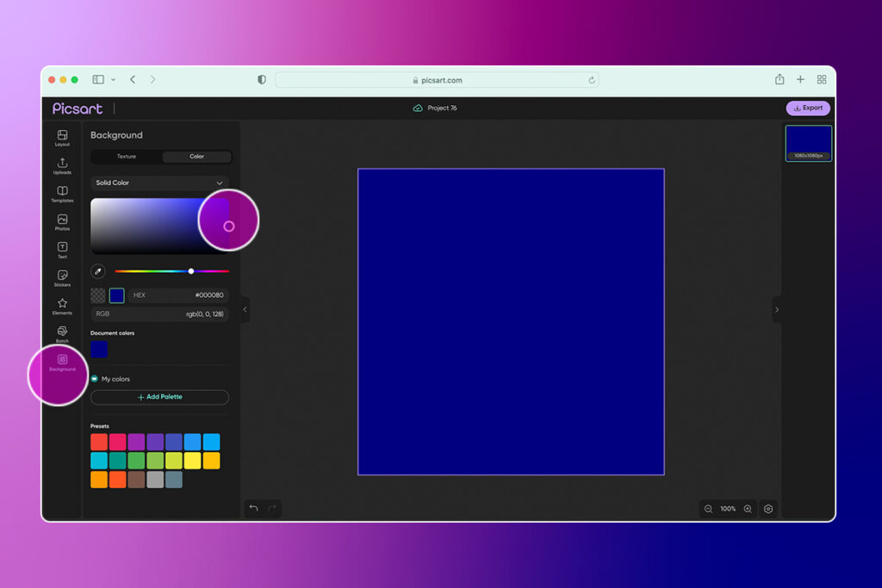Screen dimensions: 882x588
Task: Toggle the My colors section
Action: tap(95, 379)
